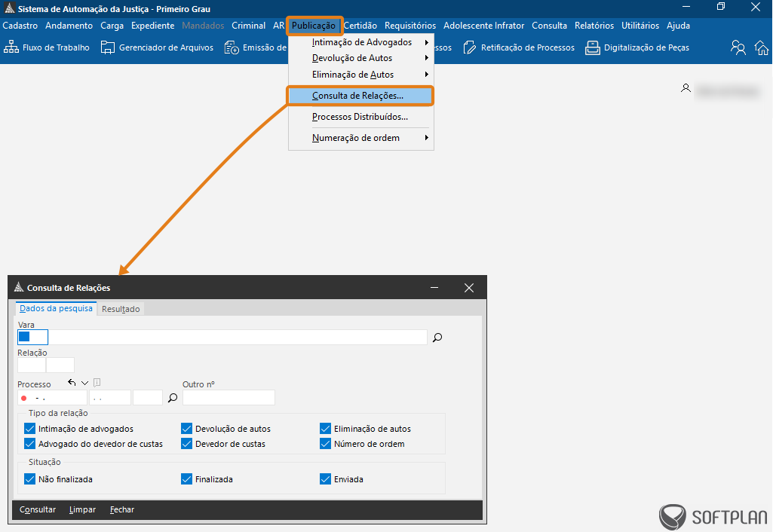The image size is (773, 532).
Task: Open the Utilitários menu
Action: click(640, 26)
